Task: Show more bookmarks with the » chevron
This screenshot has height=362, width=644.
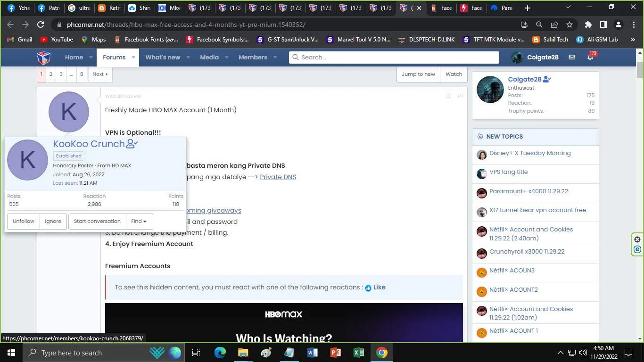Action: coord(633,40)
